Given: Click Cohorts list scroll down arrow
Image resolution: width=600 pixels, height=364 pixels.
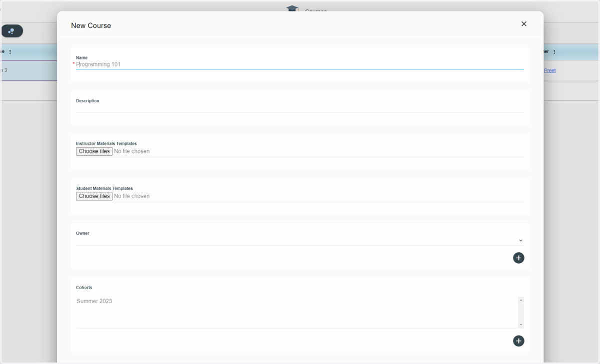Looking at the screenshot, I should coord(520,325).
